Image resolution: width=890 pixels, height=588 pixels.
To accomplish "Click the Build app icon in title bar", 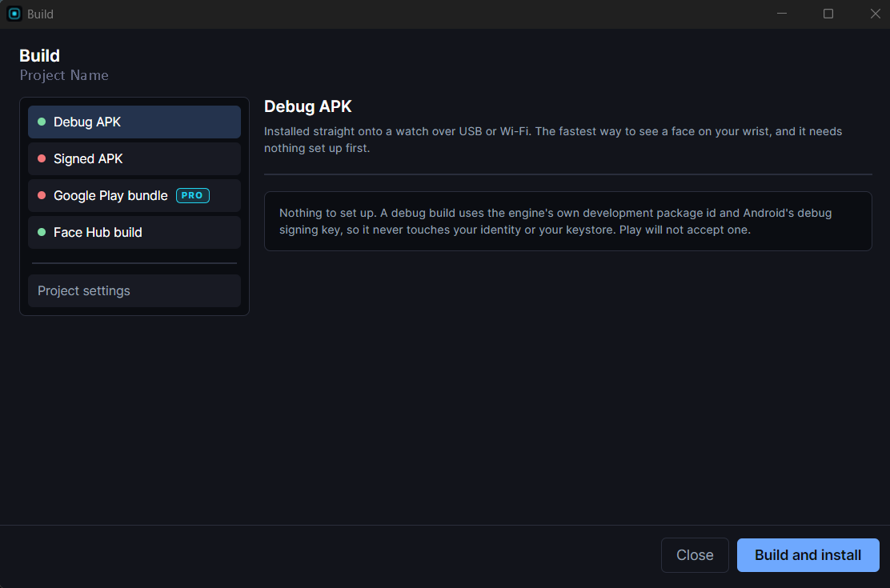I will tap(14, 14).
